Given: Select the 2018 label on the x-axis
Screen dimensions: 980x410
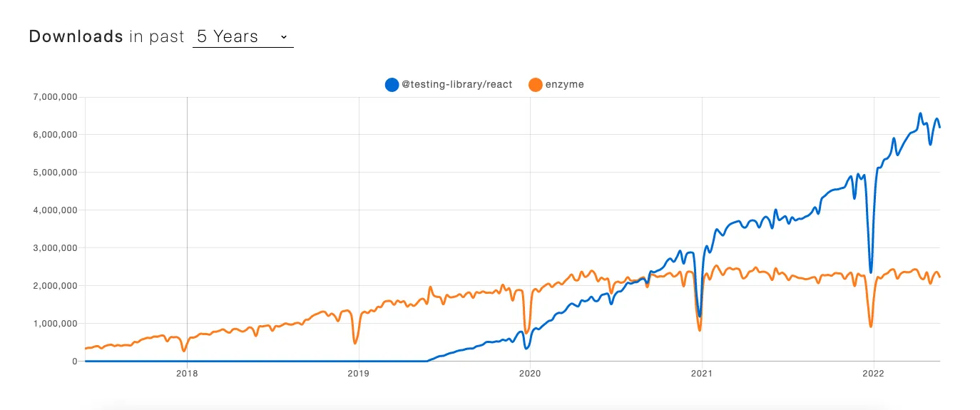Looking at the screenshot, I should pyautogui.click(x=187, y=372).
